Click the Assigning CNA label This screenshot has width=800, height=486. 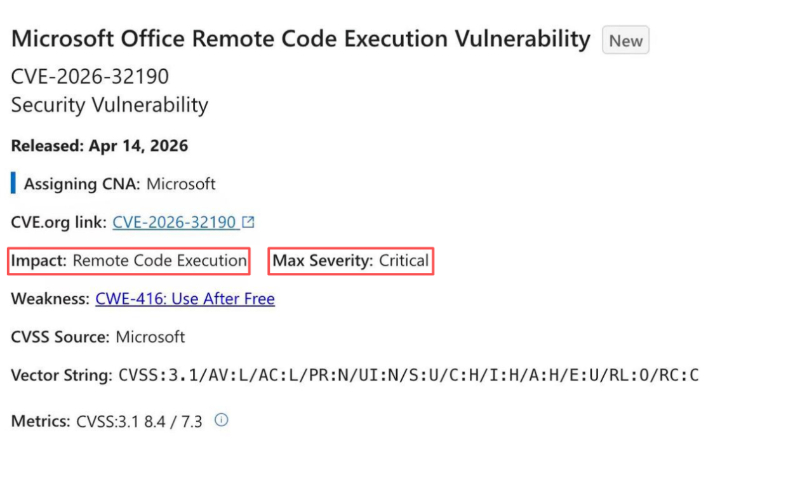coord(83,184)
